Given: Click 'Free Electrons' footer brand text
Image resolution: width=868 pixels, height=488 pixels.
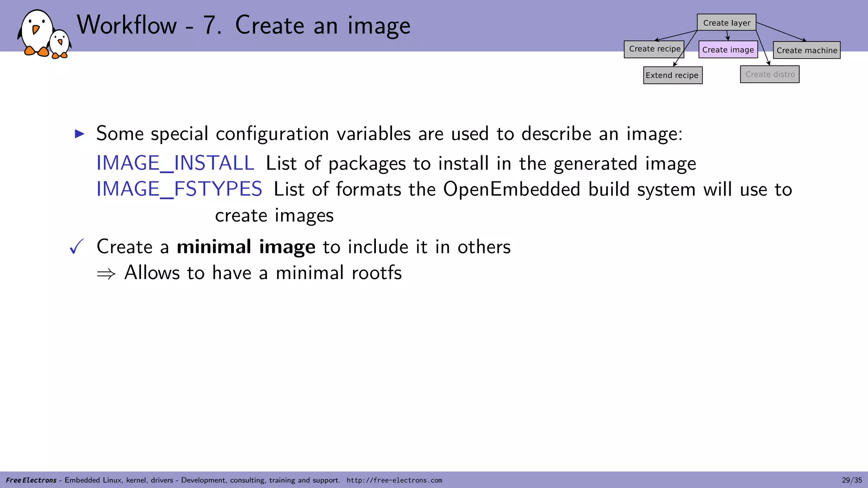Looking at the screenshot, I should coord(31,480).
